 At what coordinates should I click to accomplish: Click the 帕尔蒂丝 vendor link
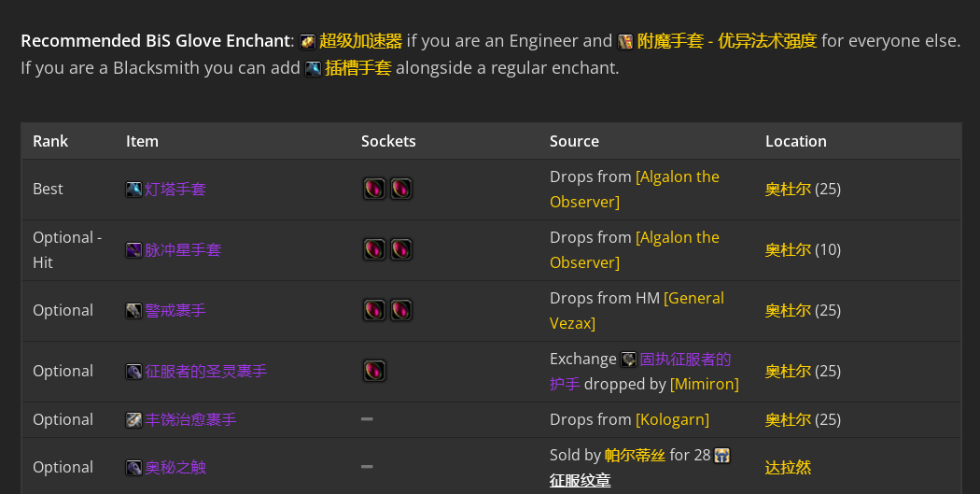click(x=635, y=456)
